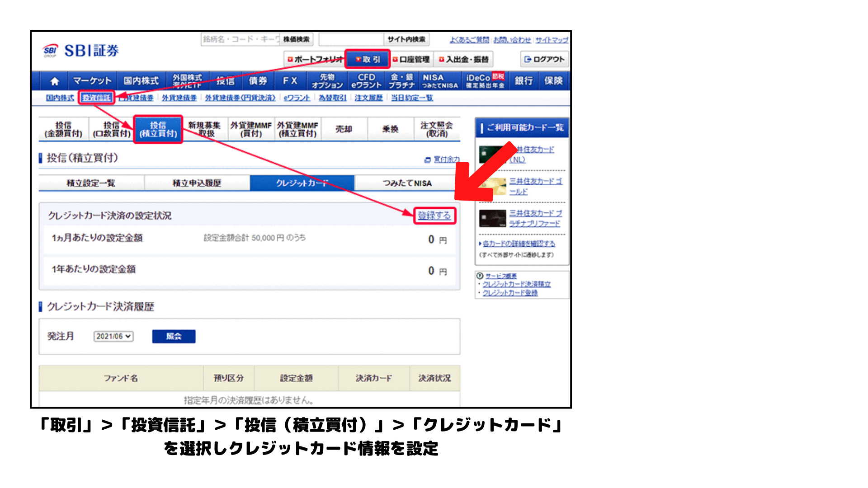
Task: Focus the site search input field
Action: tap(351, 39)
